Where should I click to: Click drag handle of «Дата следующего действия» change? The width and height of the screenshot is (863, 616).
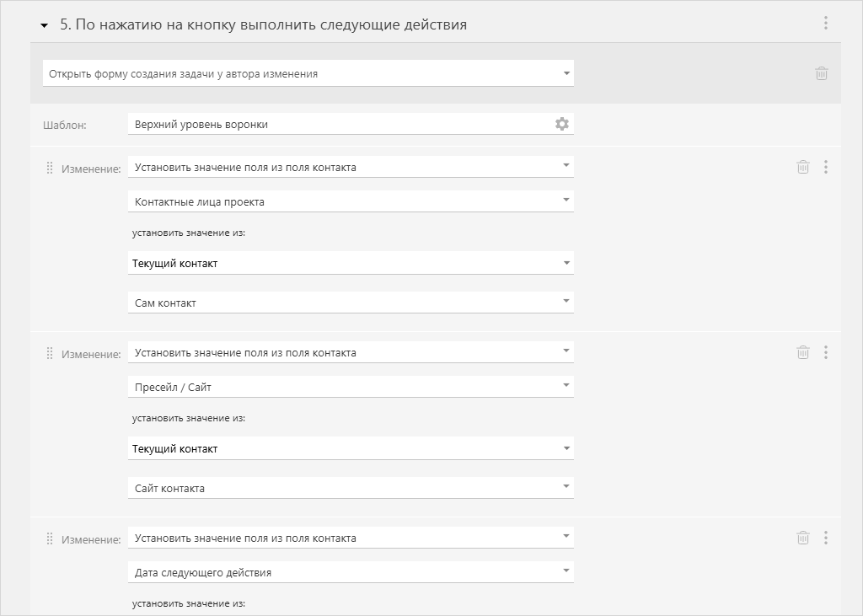click(49, 538)
